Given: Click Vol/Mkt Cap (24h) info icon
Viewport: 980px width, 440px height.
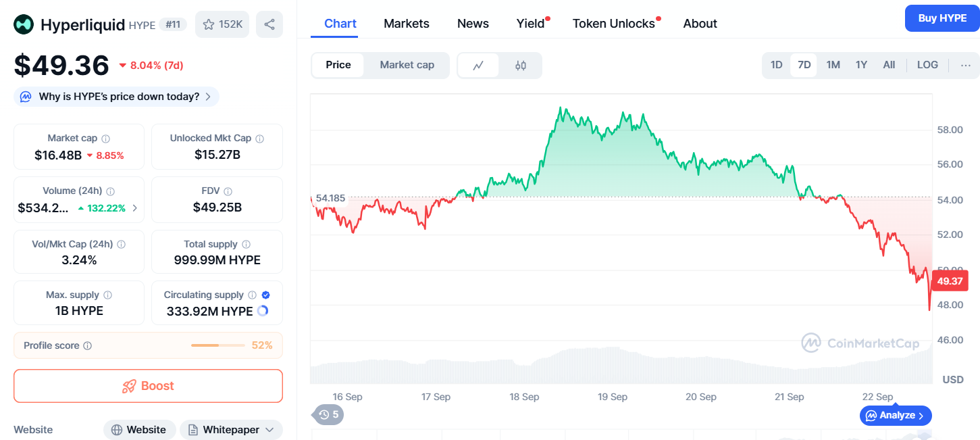Looking at the screenshot, I should [x=122, y=244].
